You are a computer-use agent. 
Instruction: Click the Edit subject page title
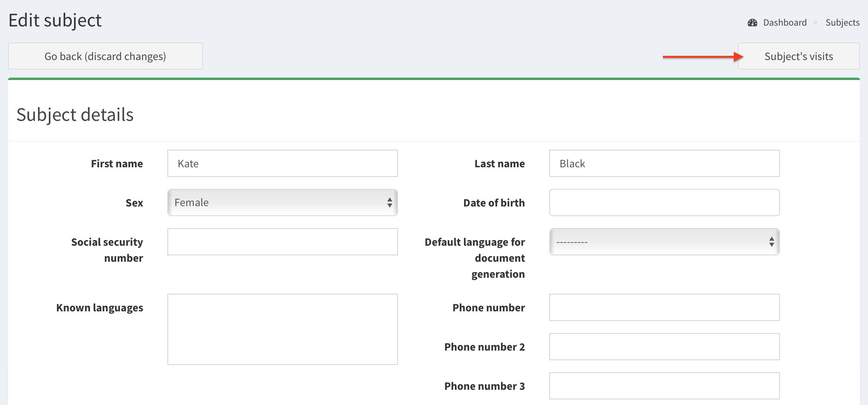click(x=55, y=20)
